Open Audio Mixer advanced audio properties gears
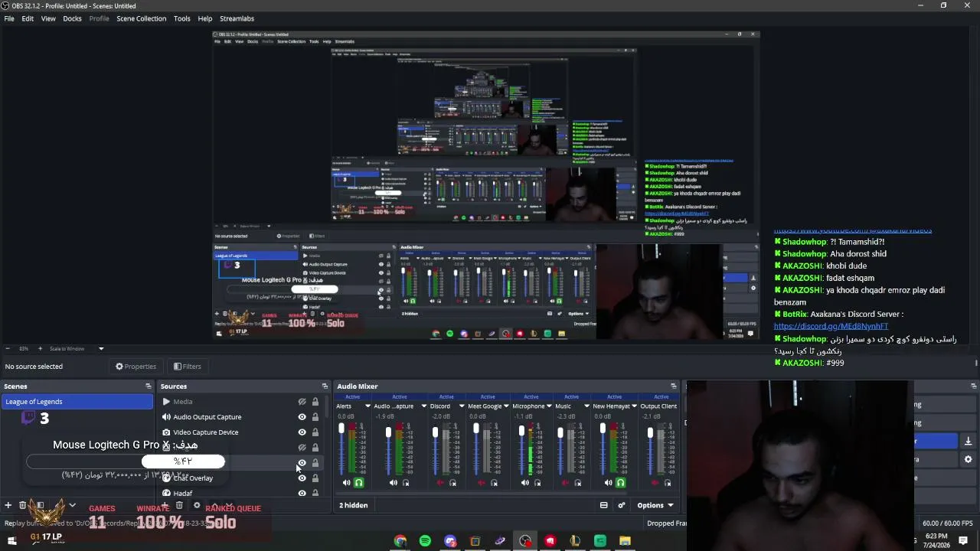The width and height of the screenshot is (980, 551). (622, 505)
